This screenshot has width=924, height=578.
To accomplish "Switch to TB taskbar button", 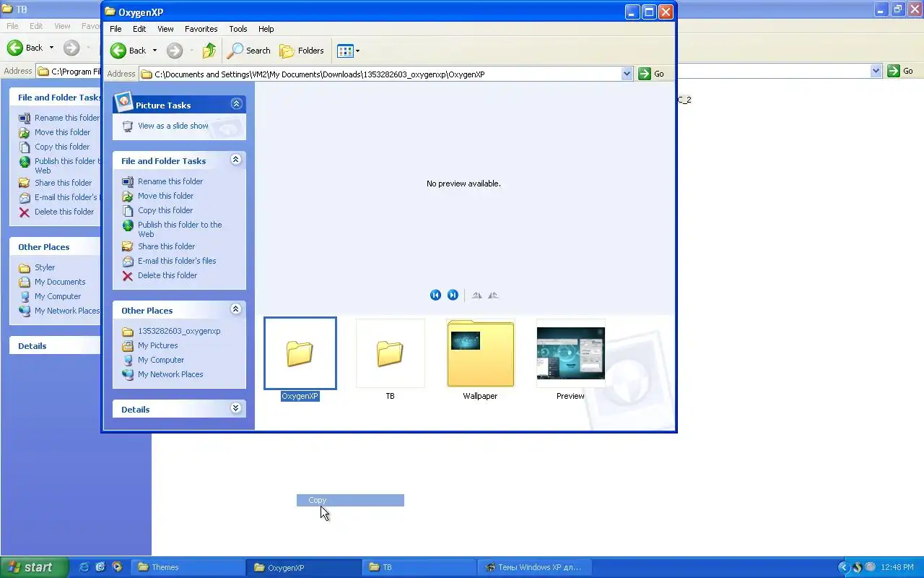I will tap(419, 567).
